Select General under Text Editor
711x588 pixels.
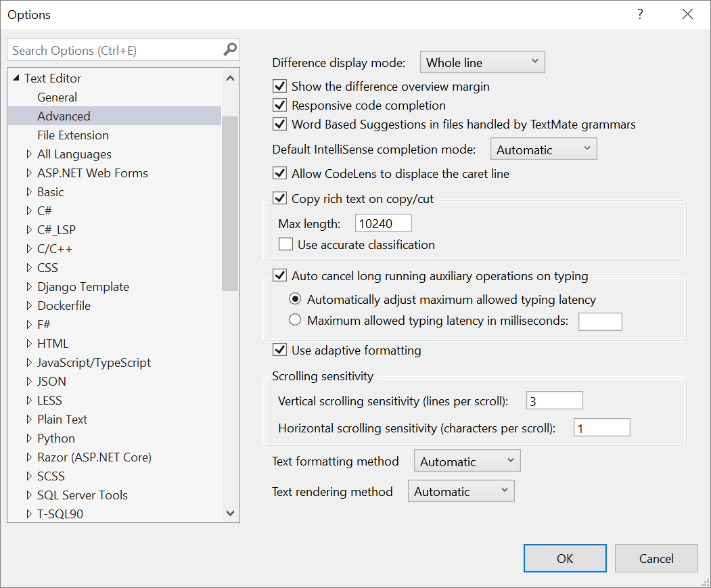[x=57, y=97]
